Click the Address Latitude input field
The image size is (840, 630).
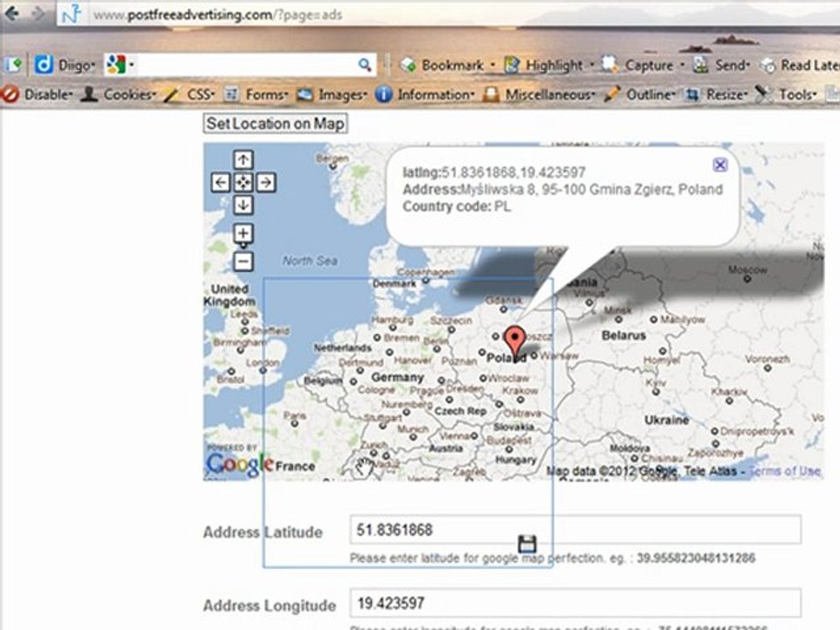pos(576,530)
